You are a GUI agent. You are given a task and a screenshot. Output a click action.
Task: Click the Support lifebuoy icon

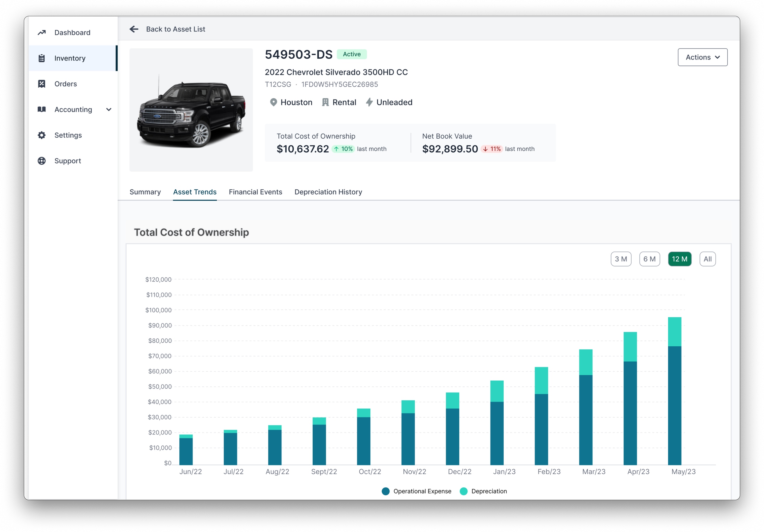(x=42, y=161)
